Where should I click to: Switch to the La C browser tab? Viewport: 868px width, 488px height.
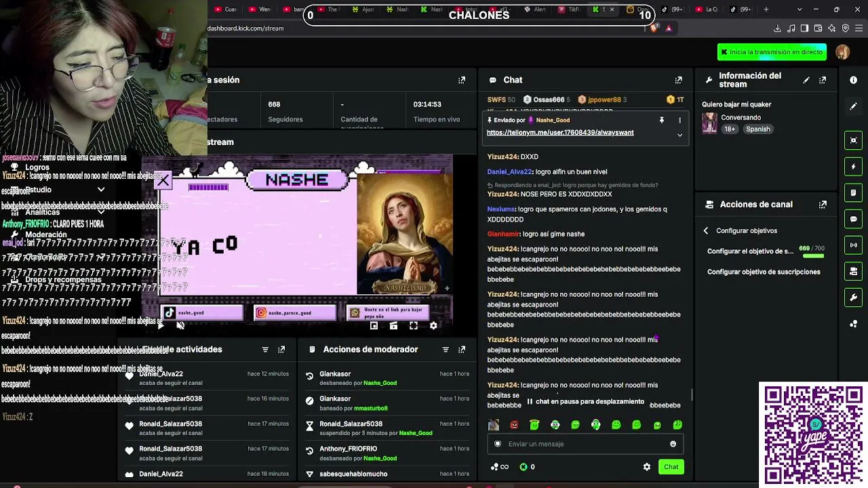pyautogui.click(x=707, y=9)
